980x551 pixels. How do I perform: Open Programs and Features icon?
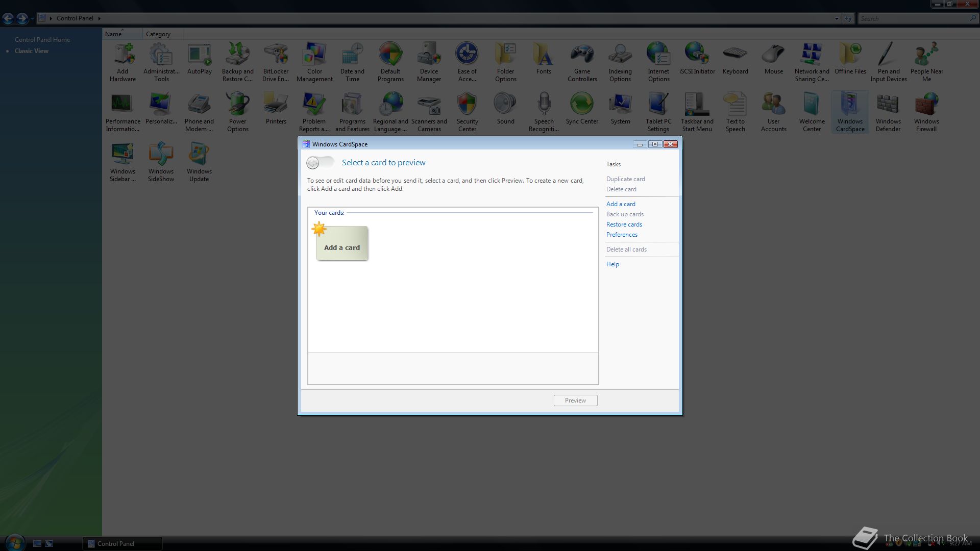tap(352, 112)
